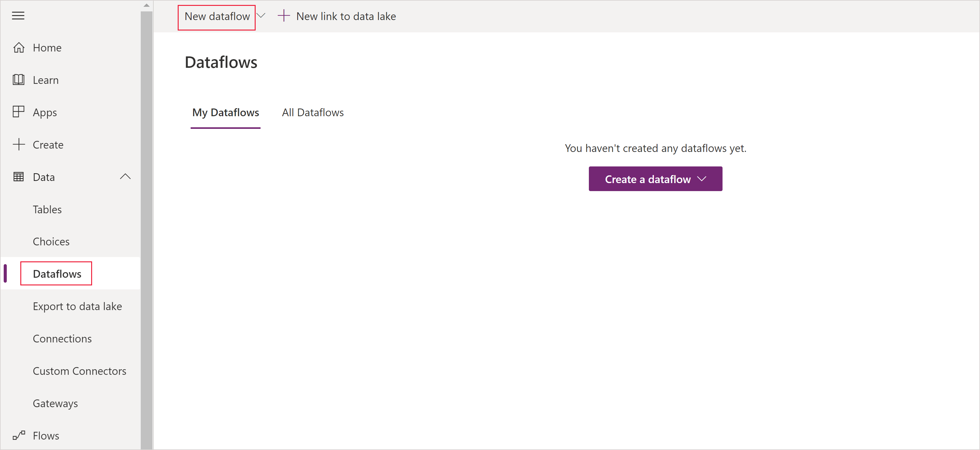980x450 pixels.
Task: Click the Connections sidebar icon
Action: point(62,338)
